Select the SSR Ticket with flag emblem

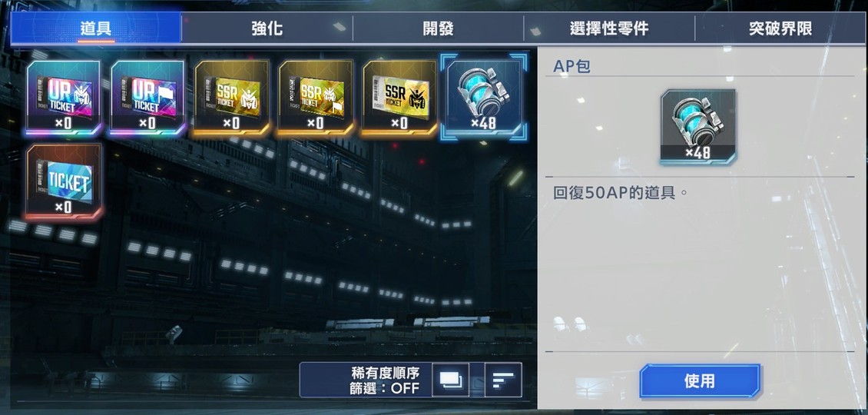pyautogui.click(x=316, y=98)
